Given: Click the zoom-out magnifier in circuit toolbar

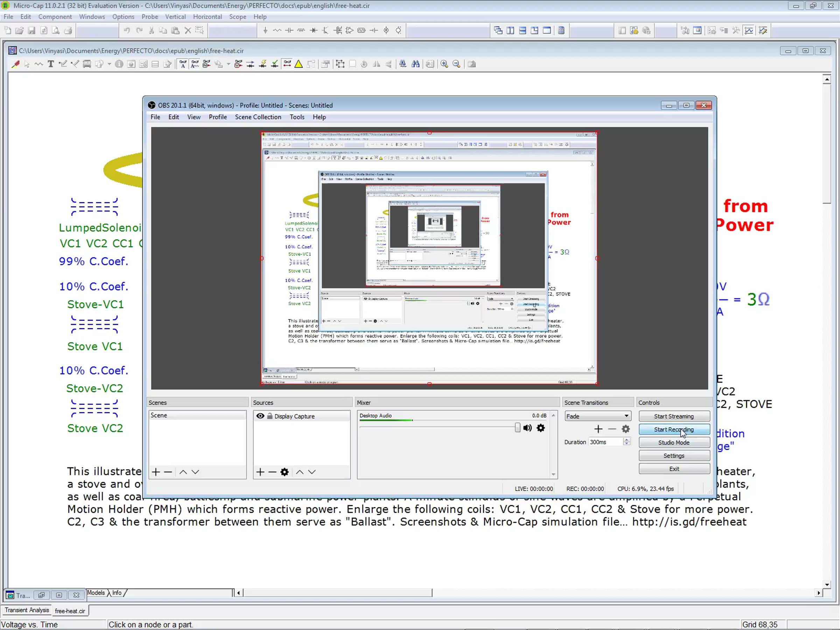Looking at the screenshot, I should tap(456, 64).
